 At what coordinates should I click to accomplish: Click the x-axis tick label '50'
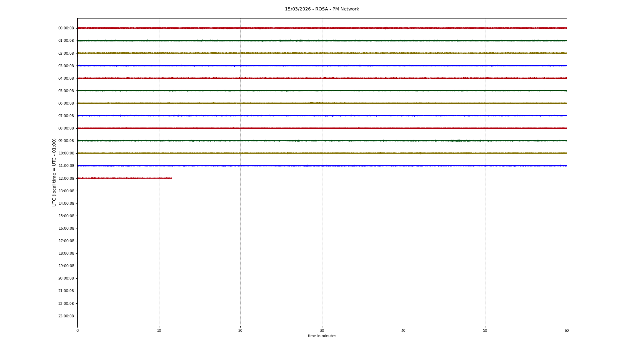485,331
